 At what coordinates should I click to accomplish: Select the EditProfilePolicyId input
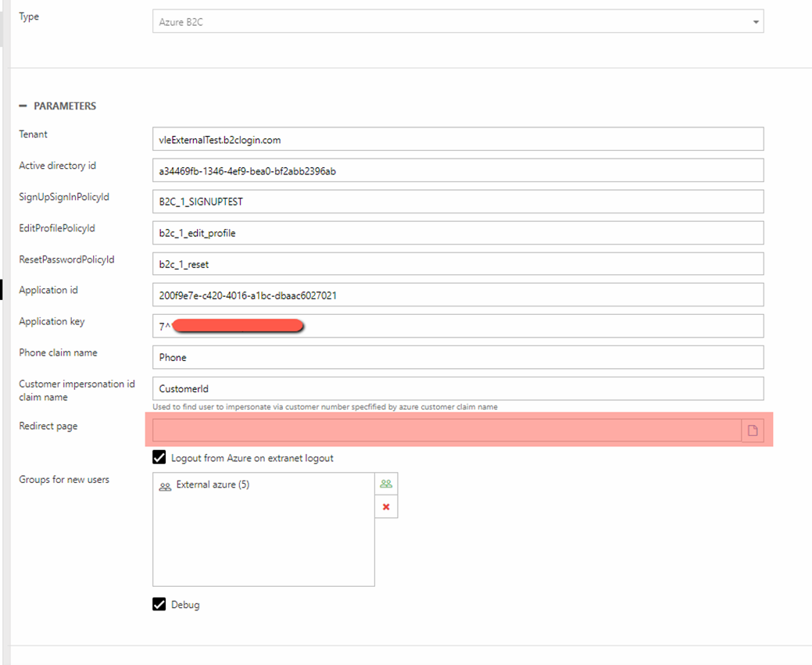click(457, 233)
